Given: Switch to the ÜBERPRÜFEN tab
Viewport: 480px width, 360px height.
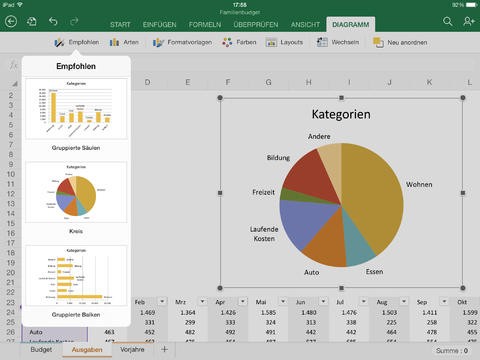Looking at the screenshot, I should tap(256, 25).
